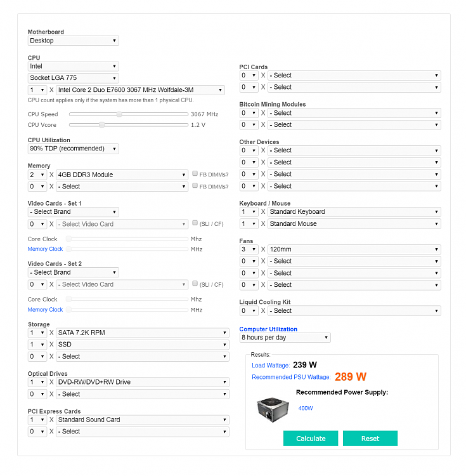Open second memory row Select dropdown

[x=122, y=187]
